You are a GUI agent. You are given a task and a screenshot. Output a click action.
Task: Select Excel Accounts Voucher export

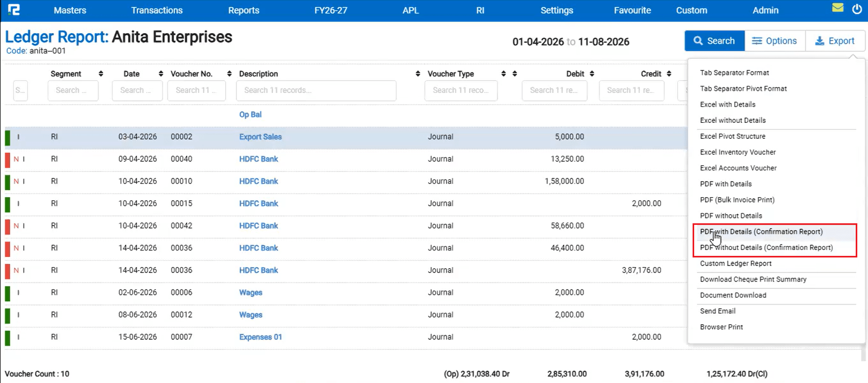point(738,168)
